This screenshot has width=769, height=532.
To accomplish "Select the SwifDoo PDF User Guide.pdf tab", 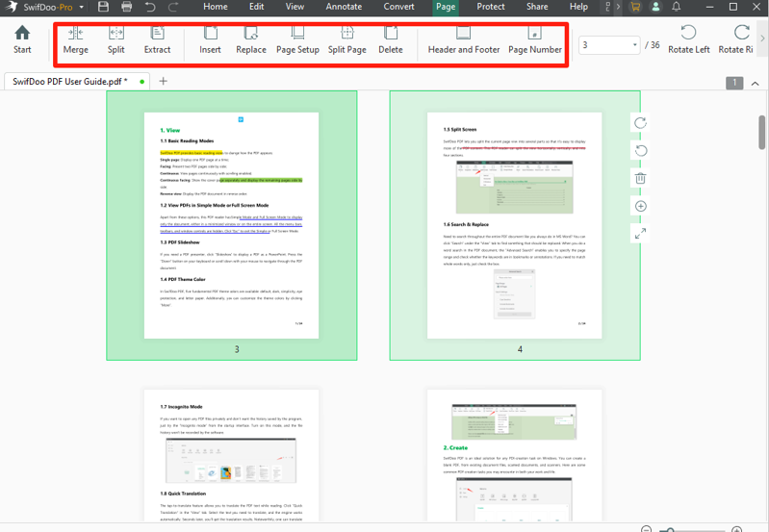I will click(x=77, y=82).
